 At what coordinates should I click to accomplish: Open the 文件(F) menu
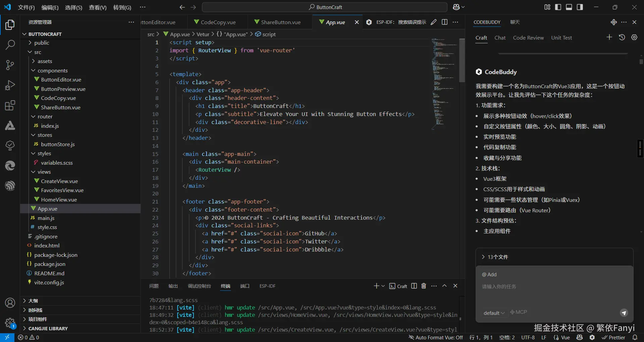click(26, 7)
